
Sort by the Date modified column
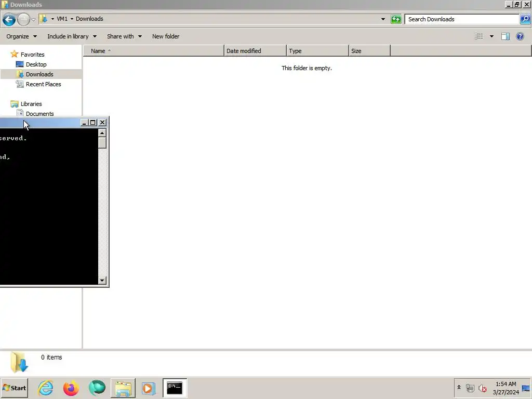pos(255,51)
